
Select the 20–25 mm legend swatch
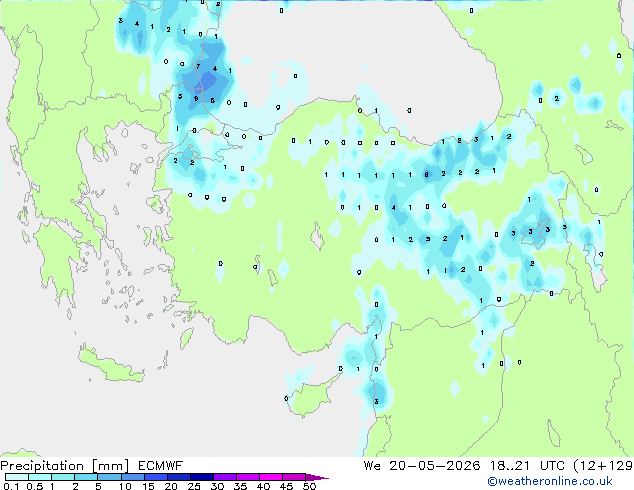(x=179, y=477)
